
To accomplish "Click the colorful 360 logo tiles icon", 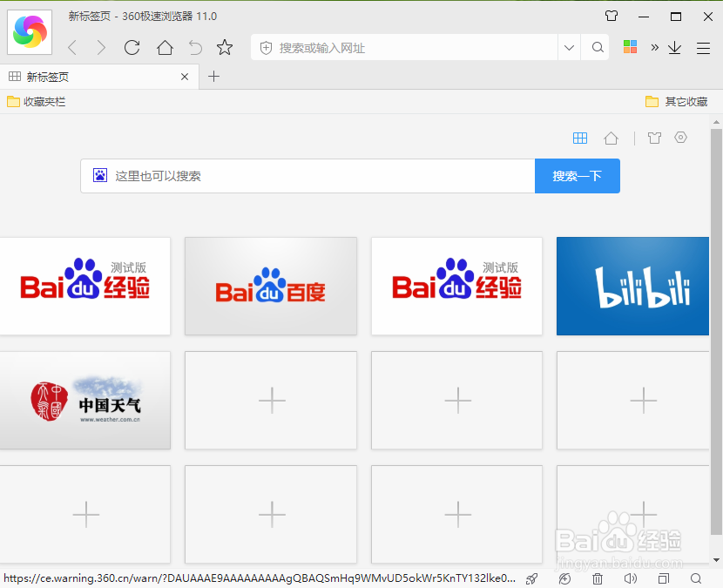I will [x=631, y=47].
